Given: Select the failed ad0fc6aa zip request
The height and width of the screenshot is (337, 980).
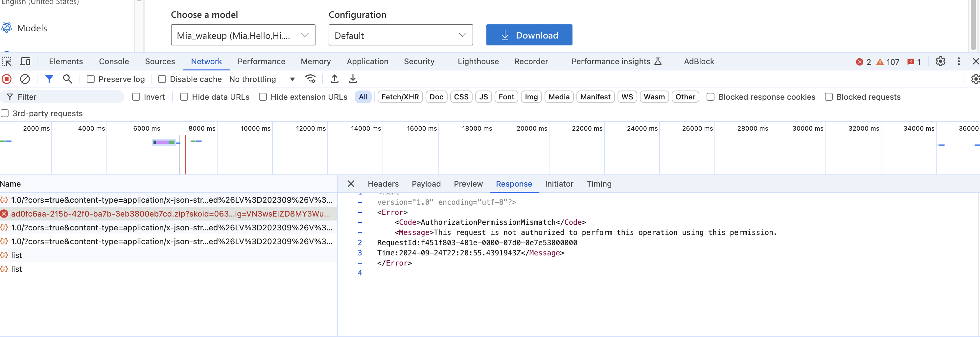Looking at the screenshot, I should click(x=168, y=214).
